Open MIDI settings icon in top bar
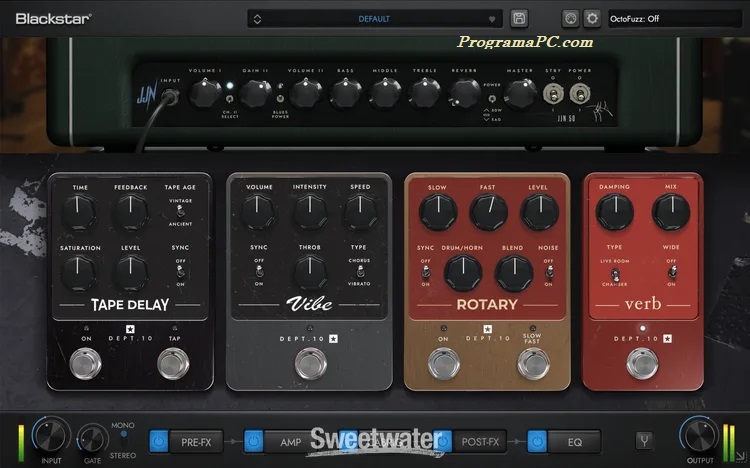This screenshot has height=468, width=750. click(x=570, y=19)
